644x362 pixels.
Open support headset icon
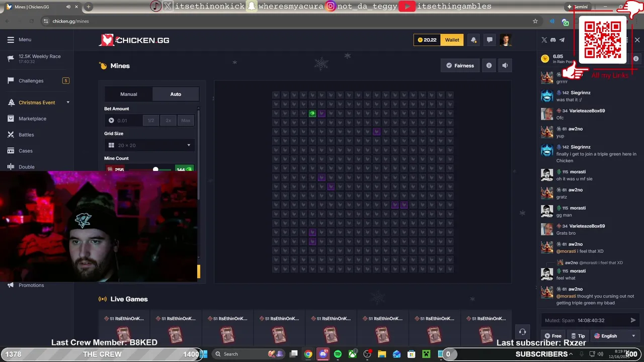(x=522, y=332)
